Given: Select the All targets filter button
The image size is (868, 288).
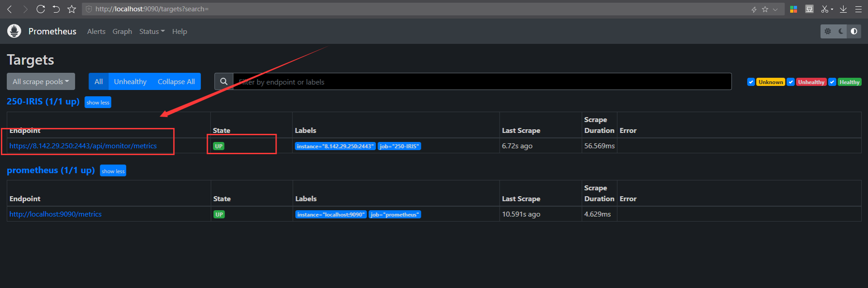Looking at the screenshot, I should point(99,81).
